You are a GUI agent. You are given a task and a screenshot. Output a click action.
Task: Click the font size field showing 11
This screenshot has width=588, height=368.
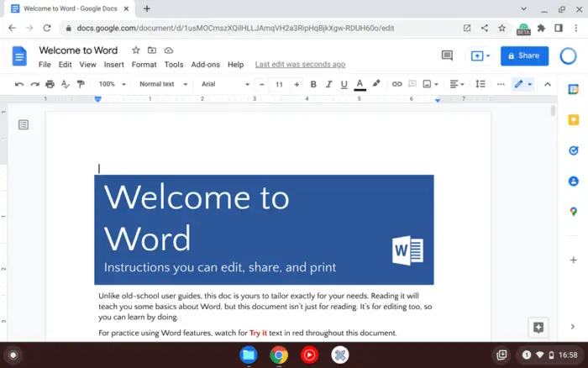[279, 84]
